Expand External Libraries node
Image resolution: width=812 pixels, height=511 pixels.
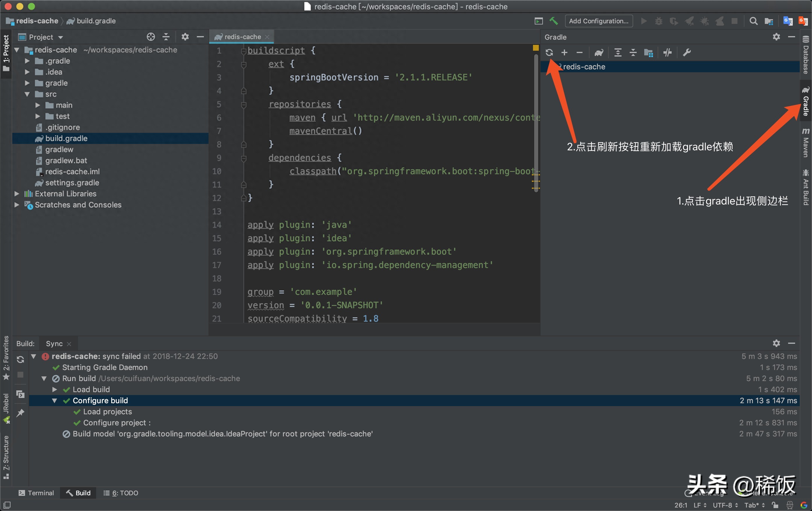point(17,194)
